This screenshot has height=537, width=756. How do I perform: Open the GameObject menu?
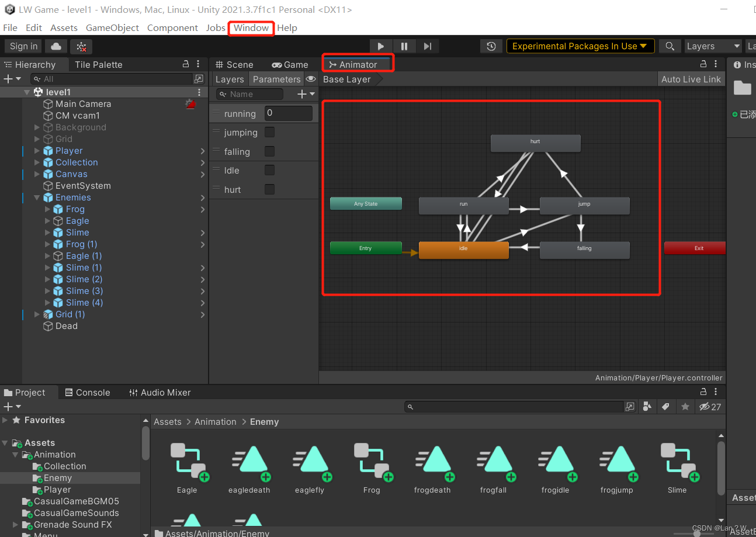(112, 27)
